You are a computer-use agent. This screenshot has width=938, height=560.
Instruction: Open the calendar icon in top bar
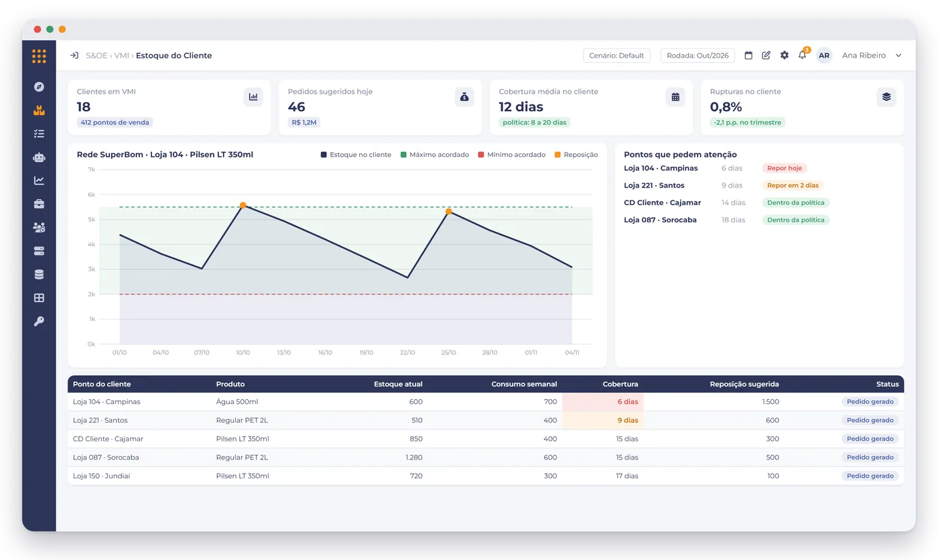[749, 56]
